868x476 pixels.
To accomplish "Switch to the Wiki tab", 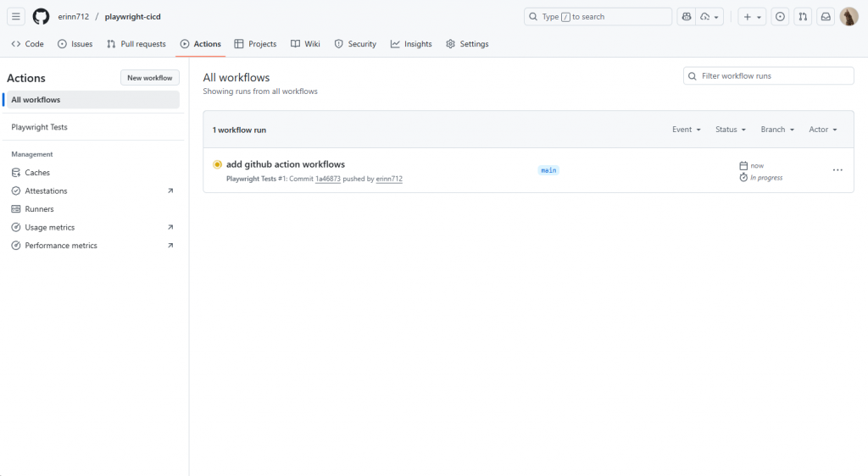I will pyautogui.click(x=305, y=44).
